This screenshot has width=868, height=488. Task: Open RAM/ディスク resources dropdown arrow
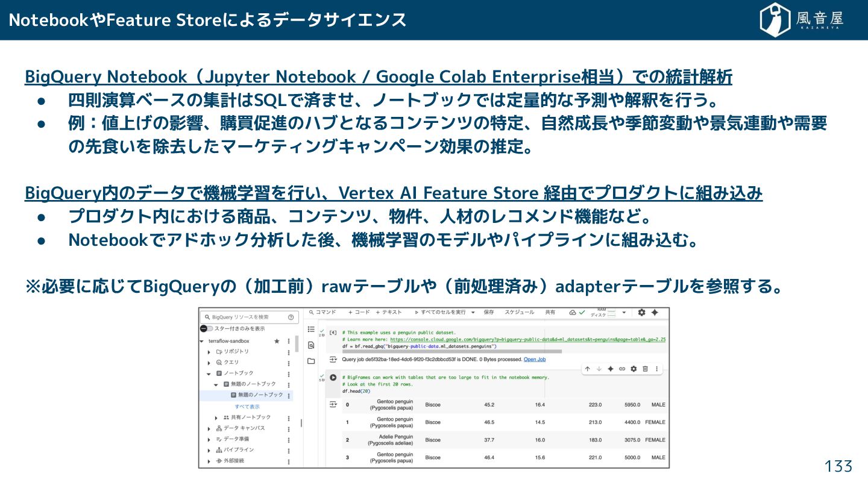[x=624, y=313]
